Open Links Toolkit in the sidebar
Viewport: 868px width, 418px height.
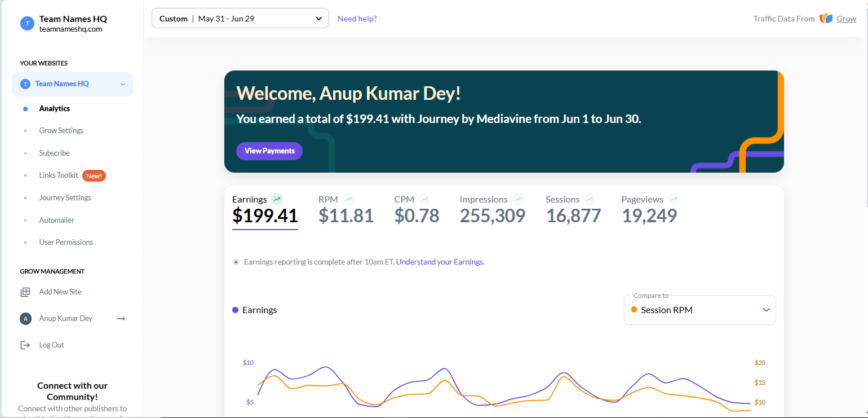(59, 175)
